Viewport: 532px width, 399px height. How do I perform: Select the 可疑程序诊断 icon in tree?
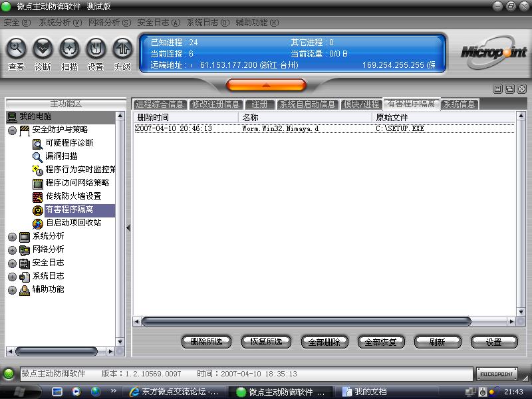[37, 144]
